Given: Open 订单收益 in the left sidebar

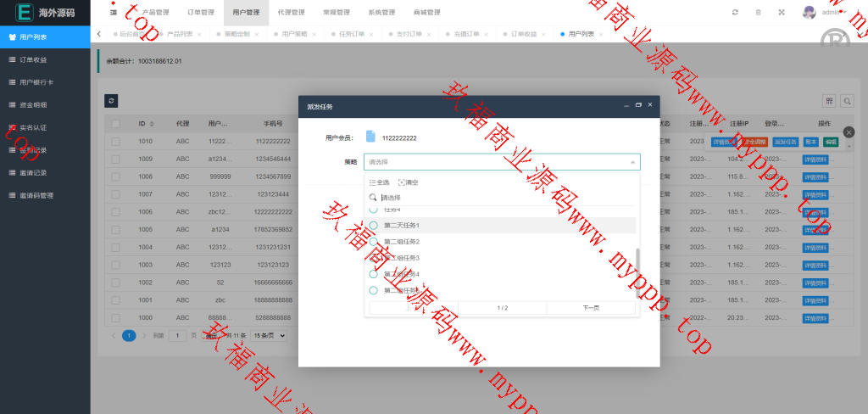Looking at the screenshot, I should pyautogui.click(x=33, y=60).
